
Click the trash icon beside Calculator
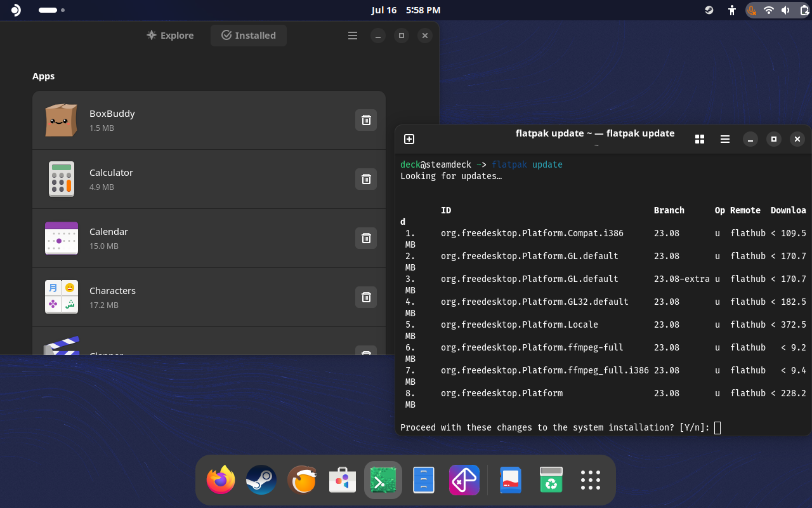pyautogui.click(x=366, y=179)
